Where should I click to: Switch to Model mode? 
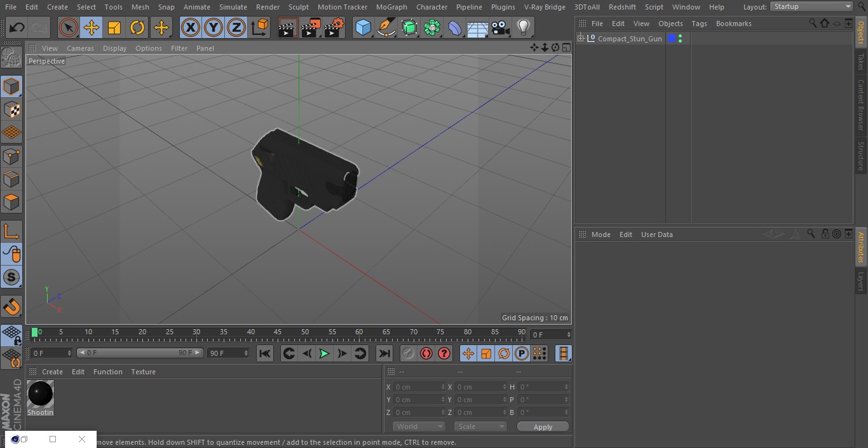point(11,86)
